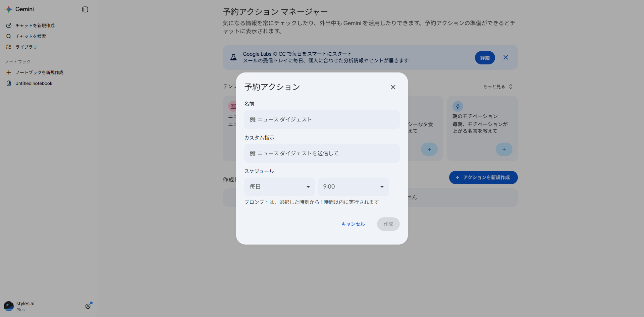
Task: Click the styles ai profile avatar
Action: (9, 306)
